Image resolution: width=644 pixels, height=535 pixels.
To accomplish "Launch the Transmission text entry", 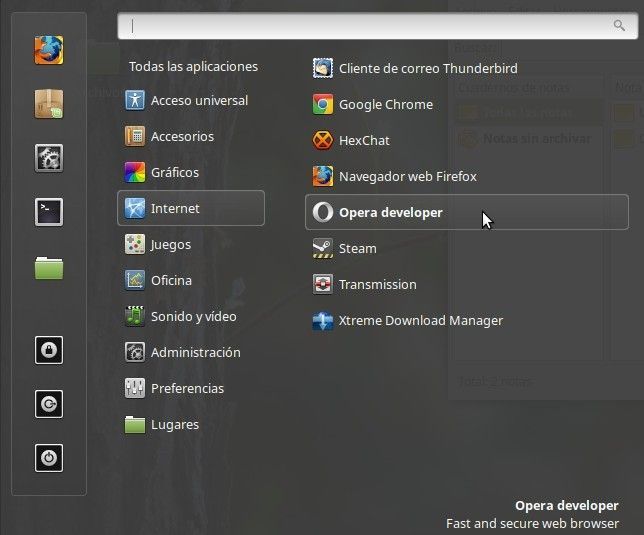I will click(x=377, y=285).
